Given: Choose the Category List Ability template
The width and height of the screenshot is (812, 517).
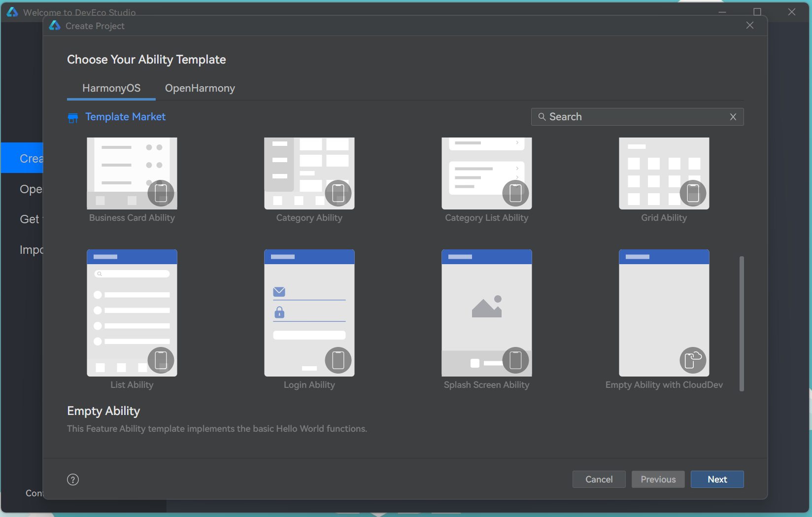Looking at the screenshot, I should pos(487,173).
